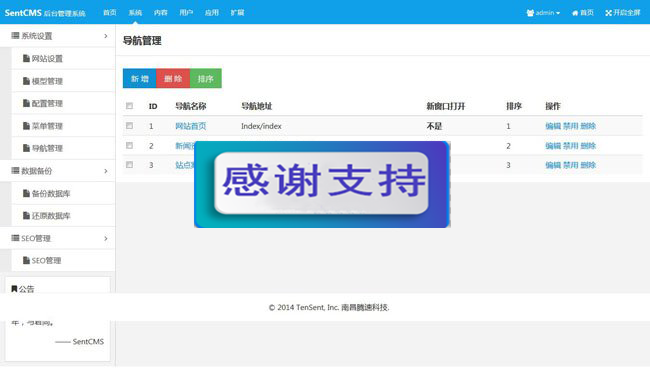Collapse the 系统设置 group chevron
Image resolution: width=650 pixels, height=391 pixels.
pos(106,36)
